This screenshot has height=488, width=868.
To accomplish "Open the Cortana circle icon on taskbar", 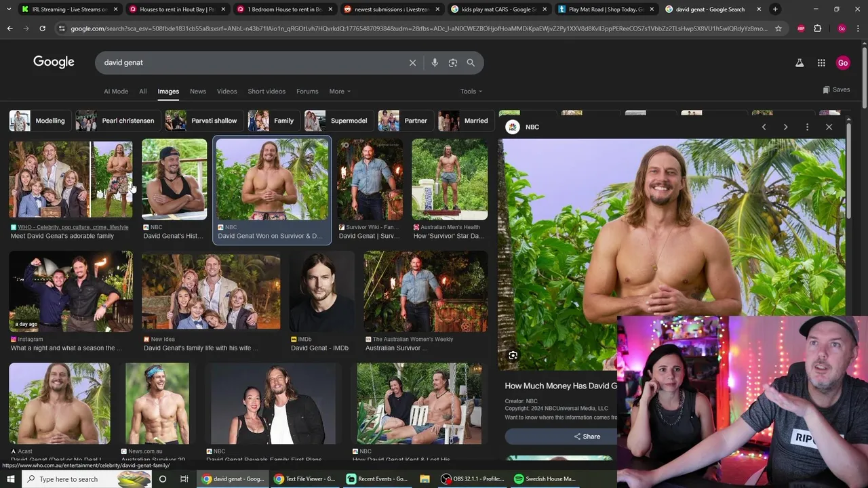I will [x=162, y=479].
